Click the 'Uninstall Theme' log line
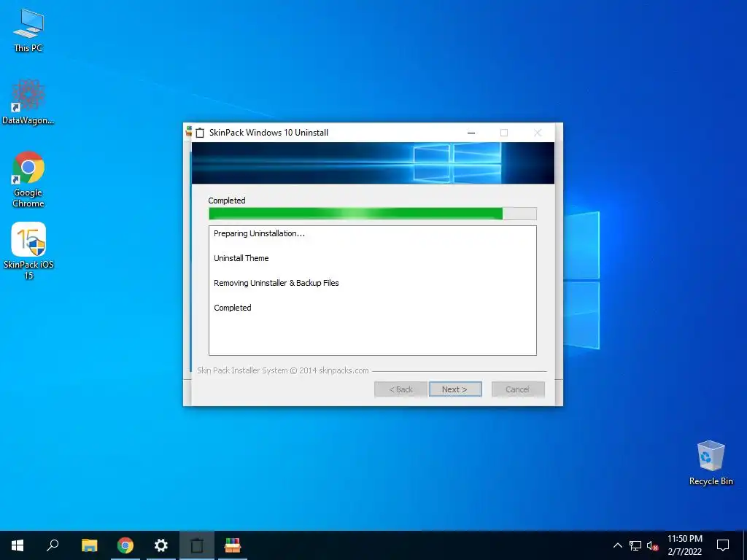 (x=241, y=258)
